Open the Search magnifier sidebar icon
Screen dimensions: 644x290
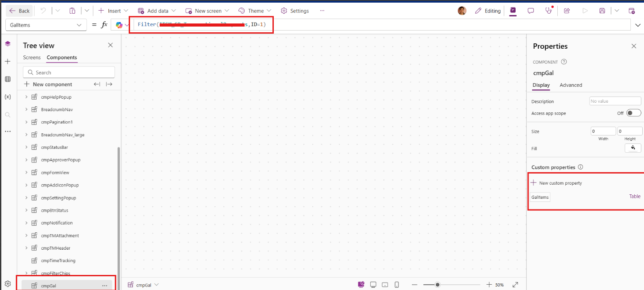point(8,115)
